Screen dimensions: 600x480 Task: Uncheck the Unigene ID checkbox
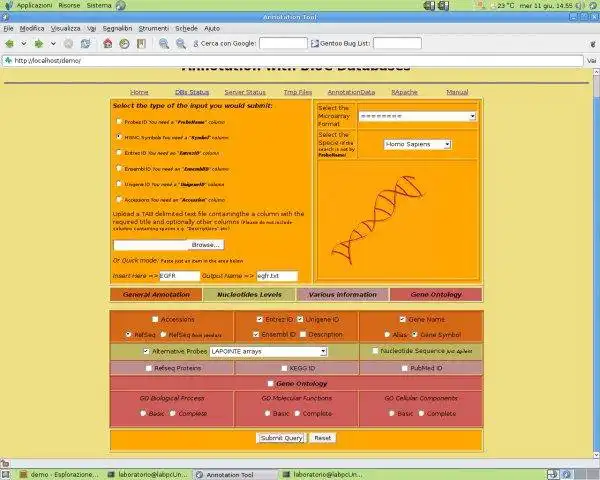tap(300, 319)
